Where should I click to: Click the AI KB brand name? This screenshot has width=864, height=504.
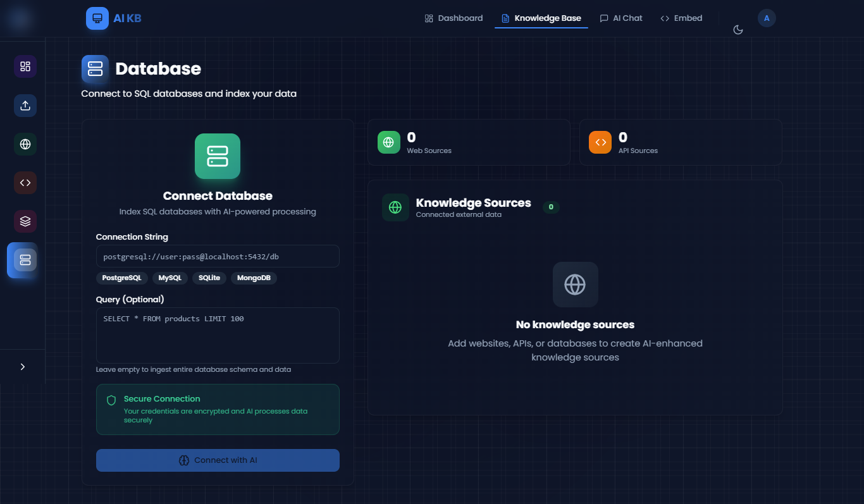click(x=128, y=18)
